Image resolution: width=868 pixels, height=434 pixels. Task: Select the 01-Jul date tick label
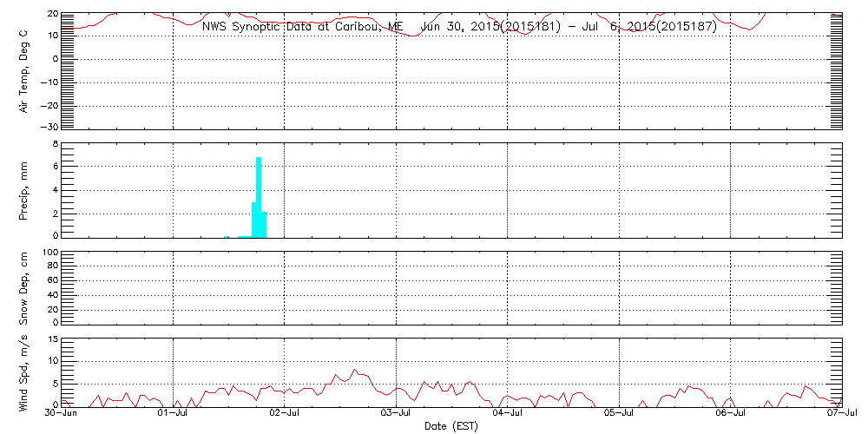click(174, 414)
